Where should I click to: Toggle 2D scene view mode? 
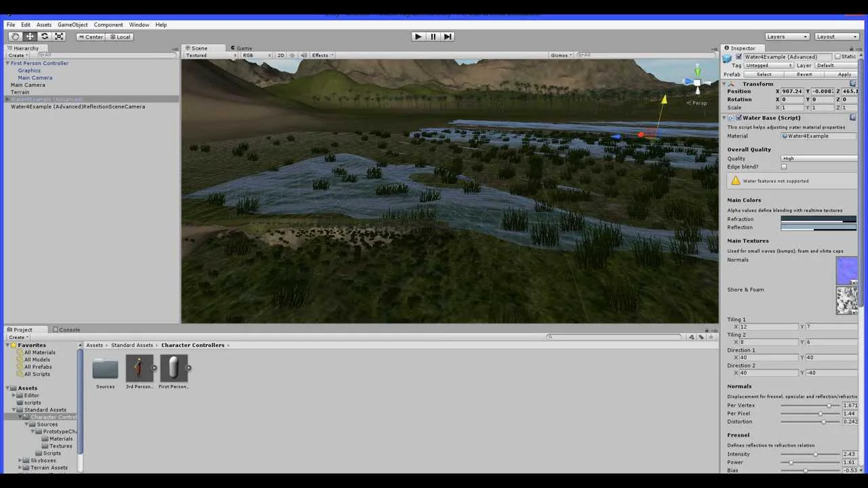281,55
